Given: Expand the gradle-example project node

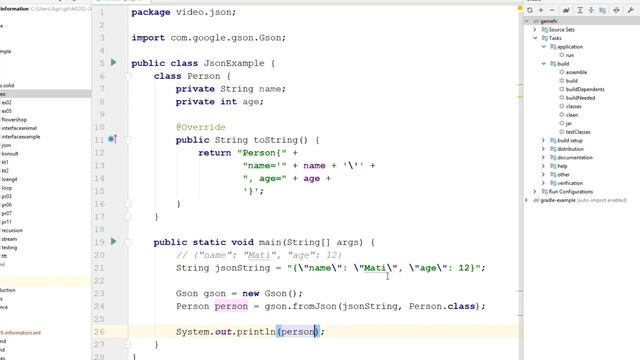Looking at the screenshot, I should click(527, 200).
